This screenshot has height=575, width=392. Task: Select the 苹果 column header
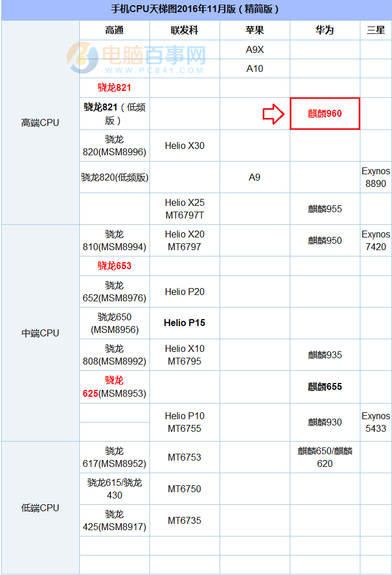[x=255, y=30]
